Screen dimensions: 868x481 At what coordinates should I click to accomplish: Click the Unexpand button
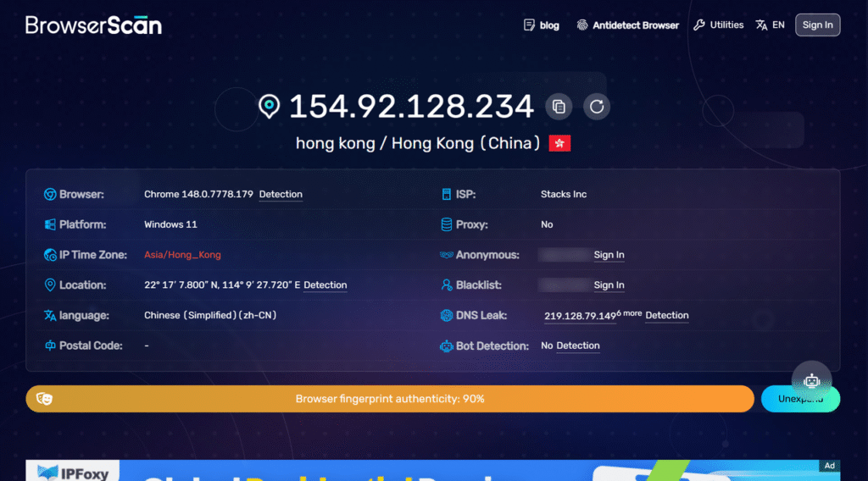pyautogui.click(x=800, y=399)
